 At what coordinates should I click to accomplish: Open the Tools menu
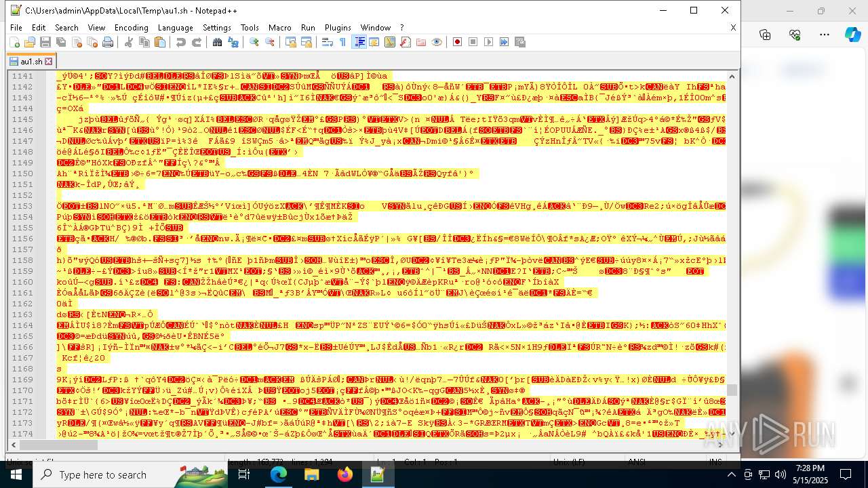point(250,27)
